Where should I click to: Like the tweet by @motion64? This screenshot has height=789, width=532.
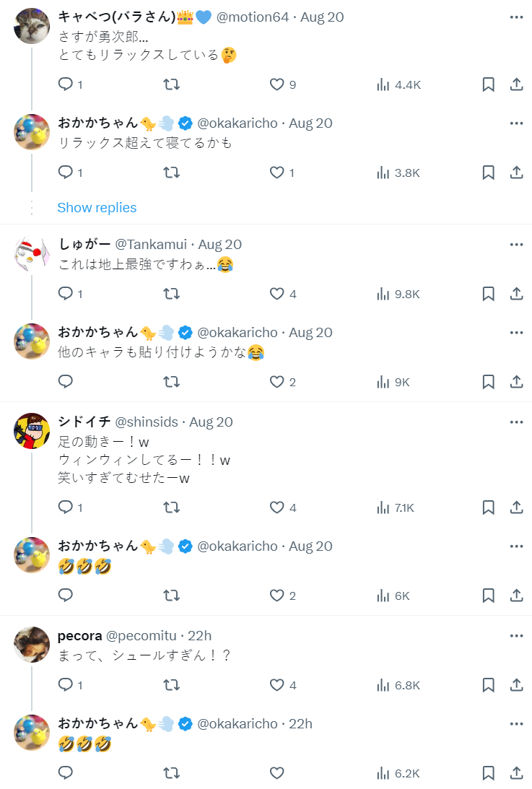click(277, 84)
